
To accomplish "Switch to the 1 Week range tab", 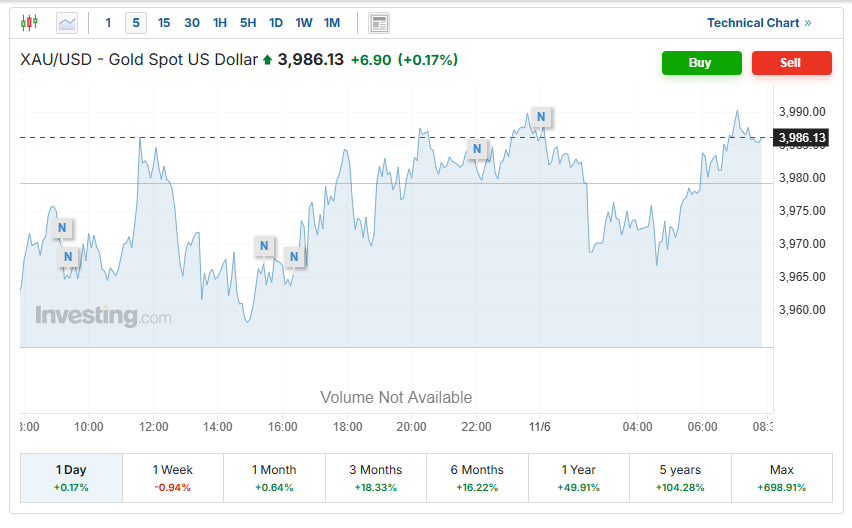I will tap(173, 477).
